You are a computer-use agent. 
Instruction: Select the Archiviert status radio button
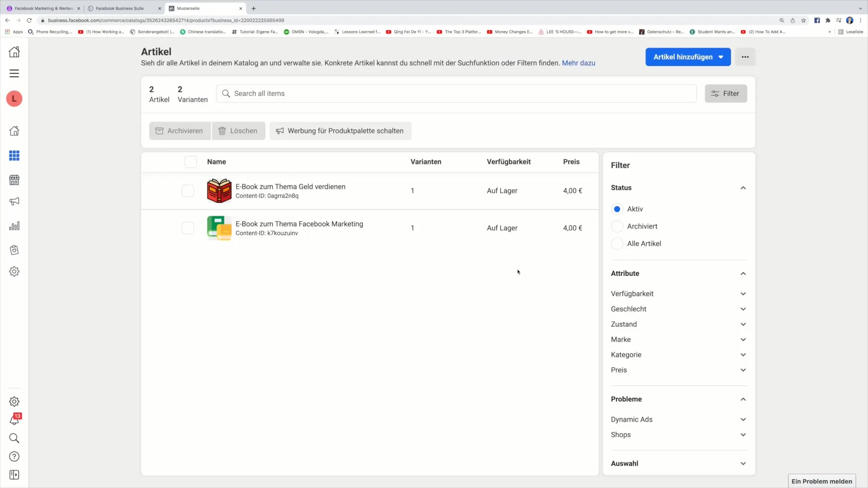pos(617,226)
